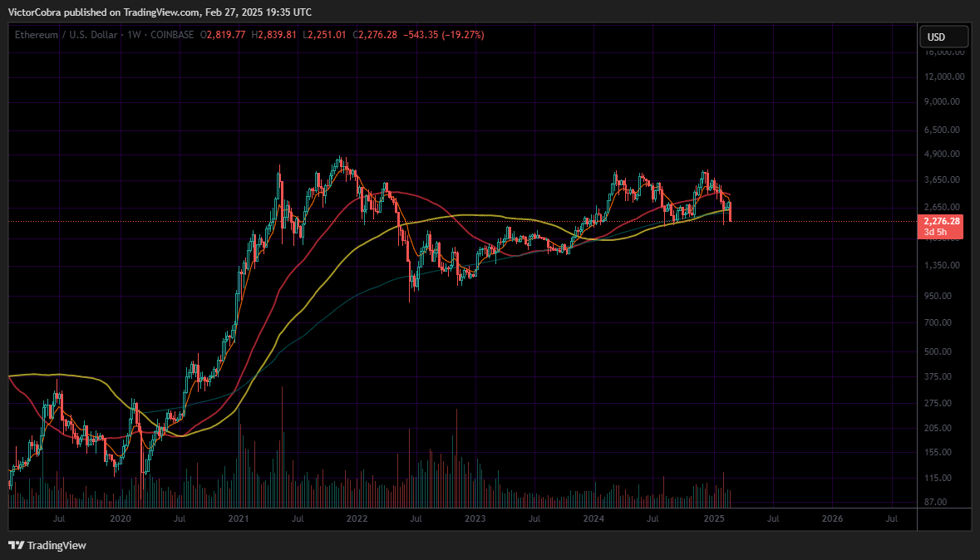The image size is (980, 560).
Task: Click the Ethereum / U.S. Dollar symbol title
Action: [66, 35]
